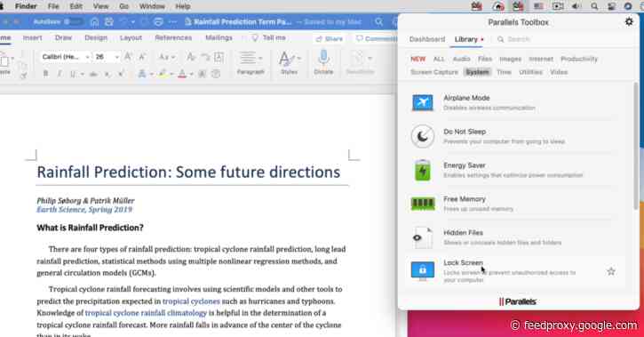Screen dimensions: 644x337
Task: Decrease font size with the smaller A icon
Action: click(142, 57)
